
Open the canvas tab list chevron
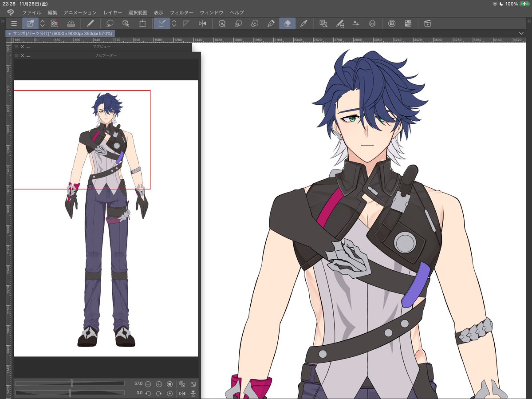click(521, 33)
